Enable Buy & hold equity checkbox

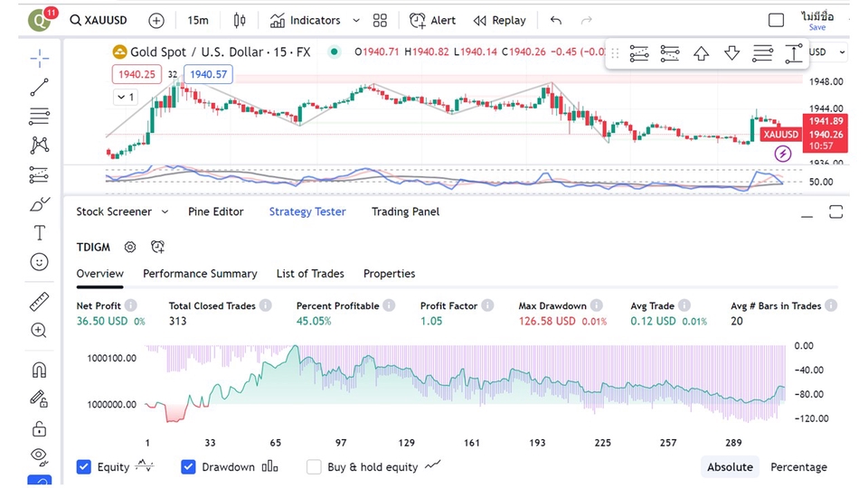click(x=314, y=467)
